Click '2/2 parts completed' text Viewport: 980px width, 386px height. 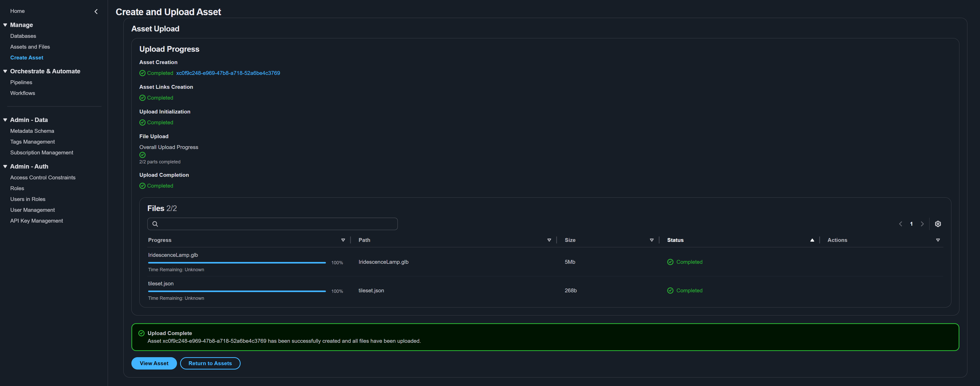pyautogui.click(x=160, y=162)
